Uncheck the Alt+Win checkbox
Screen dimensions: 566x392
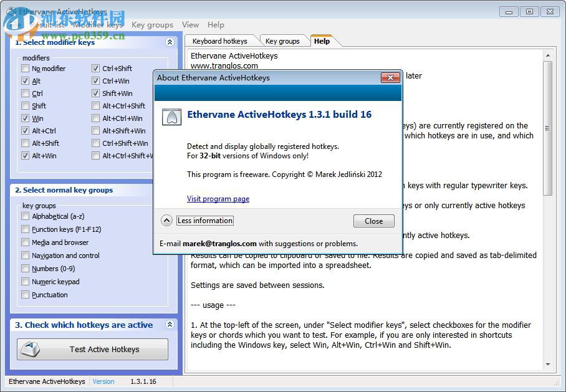tap(26, 156)
